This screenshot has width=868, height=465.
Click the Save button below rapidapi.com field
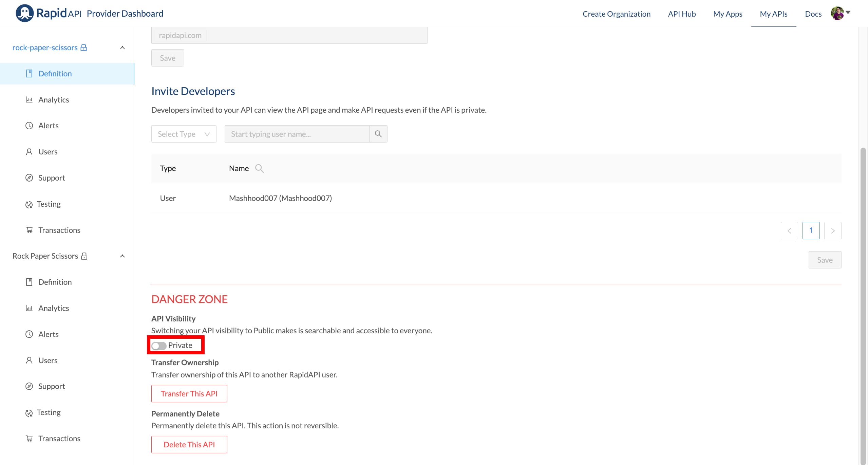click(x=168, y=58)
